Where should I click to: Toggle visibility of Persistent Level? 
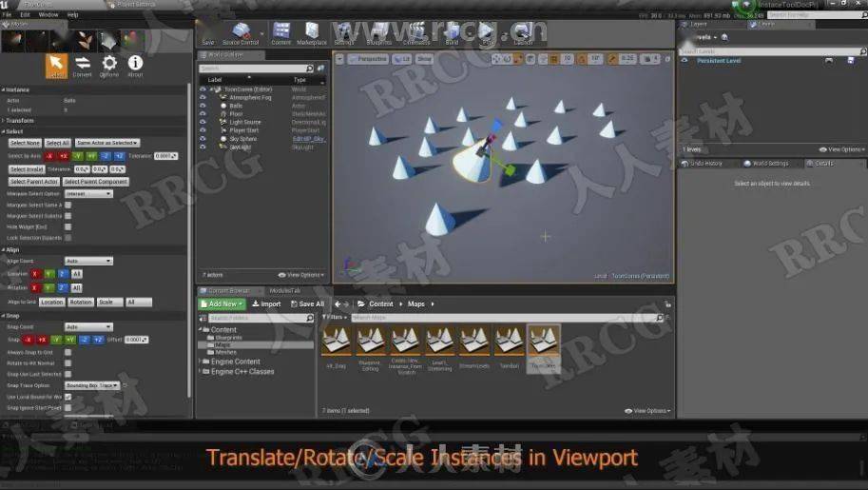click(x=685, y=61)
